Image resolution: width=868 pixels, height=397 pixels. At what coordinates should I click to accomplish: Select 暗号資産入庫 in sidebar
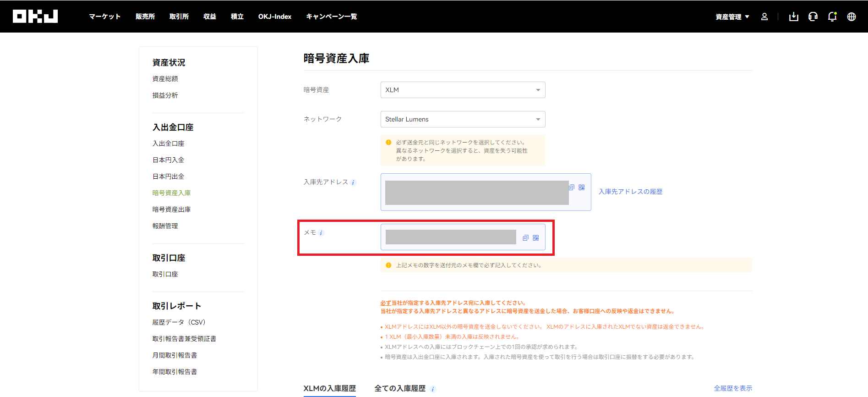(x=172, y=193)
